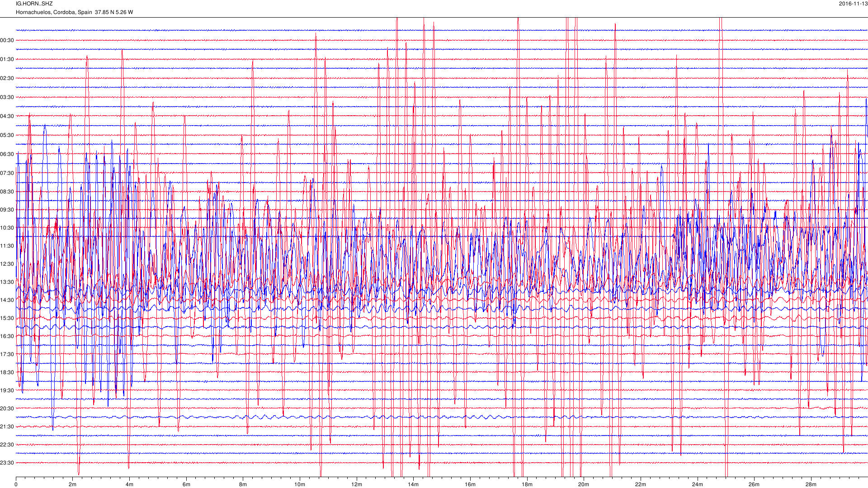Select the 01:30 time row label
868x488 pixels.
pos(7,59)
